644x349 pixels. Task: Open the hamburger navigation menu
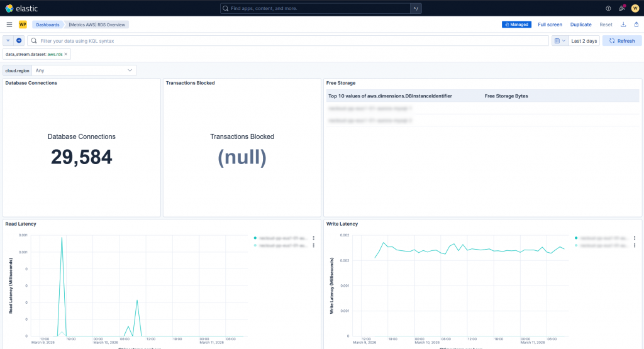(9, 25)
